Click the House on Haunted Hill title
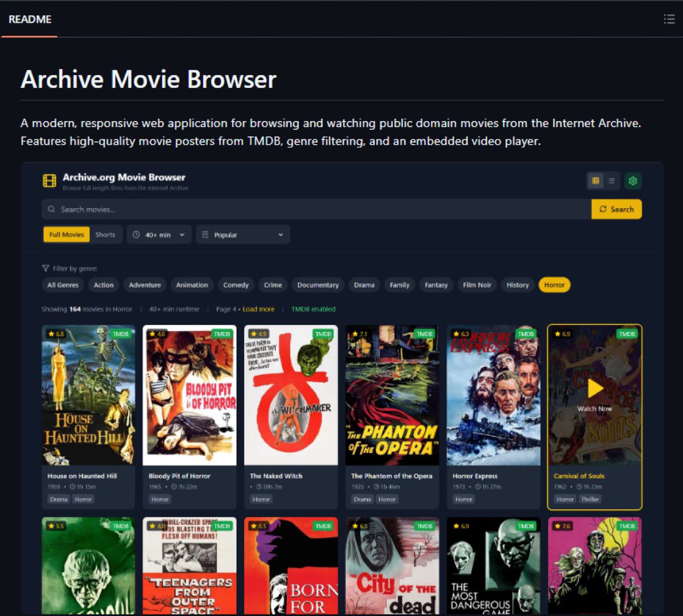This screenshot has height=616, width=683. tap(82, 476)
